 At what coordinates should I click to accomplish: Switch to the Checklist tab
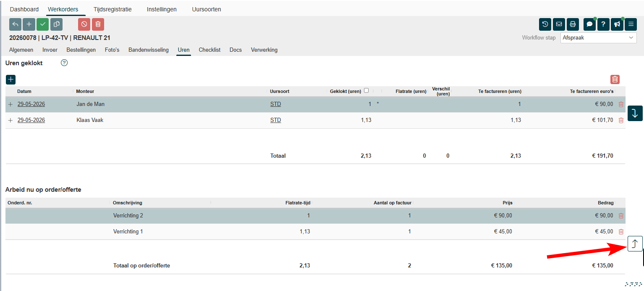[209, 50]
